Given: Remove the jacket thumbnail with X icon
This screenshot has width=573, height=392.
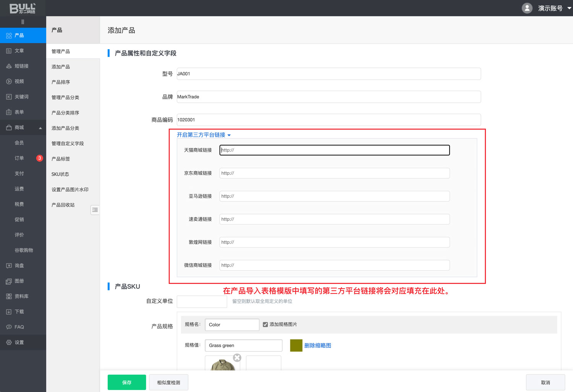Looking at the screenshot, I should 237,358.
